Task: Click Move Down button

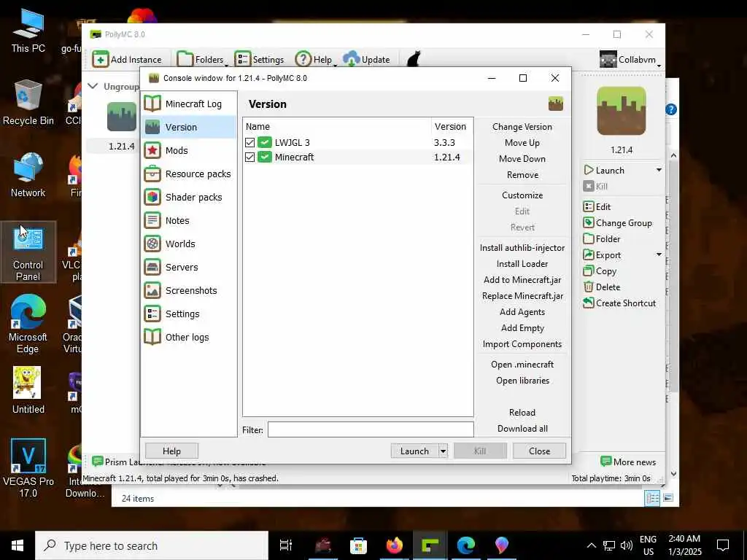Action: (x=522, y=158)
